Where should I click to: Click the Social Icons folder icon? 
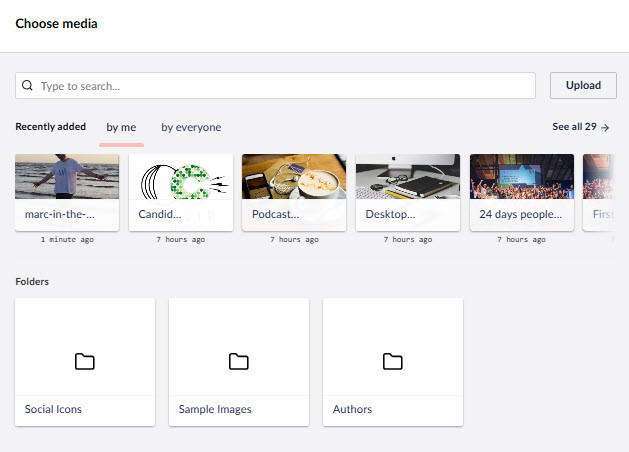85,361
